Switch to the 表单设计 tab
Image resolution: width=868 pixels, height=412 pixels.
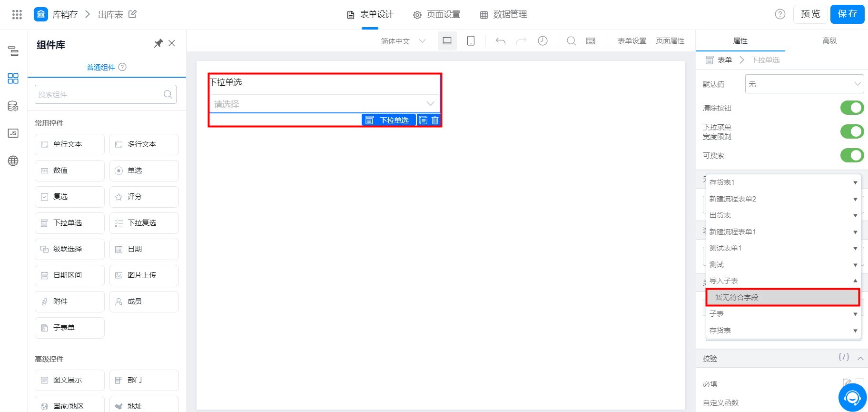[x=370, y=14]
